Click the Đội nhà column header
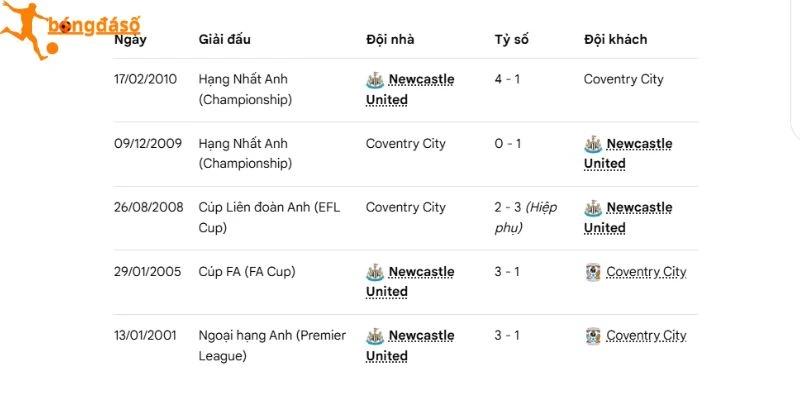The image size is (800, 400). point(390,39)
